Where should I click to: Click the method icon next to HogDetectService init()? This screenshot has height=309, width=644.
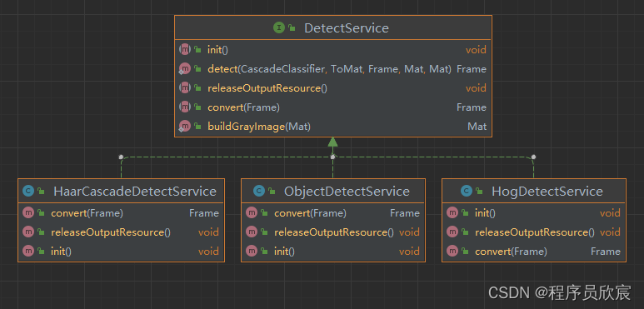click(452, 213)
